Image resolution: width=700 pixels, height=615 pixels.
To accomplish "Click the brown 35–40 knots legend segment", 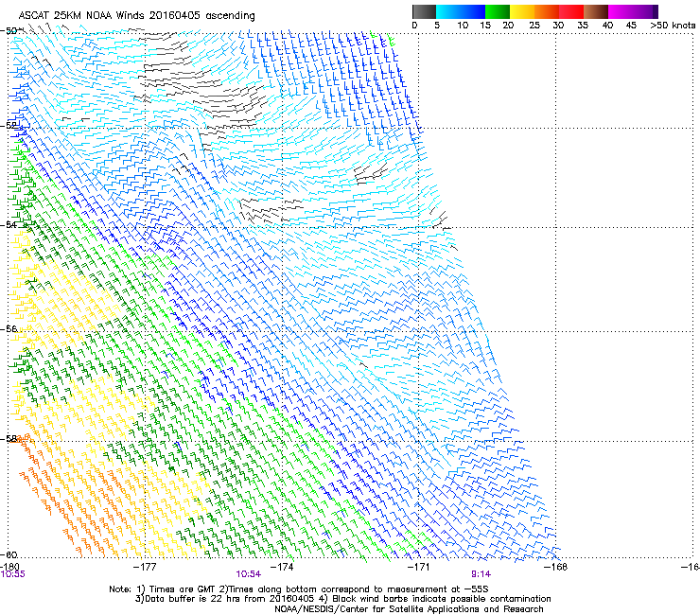I will [596, 11].
